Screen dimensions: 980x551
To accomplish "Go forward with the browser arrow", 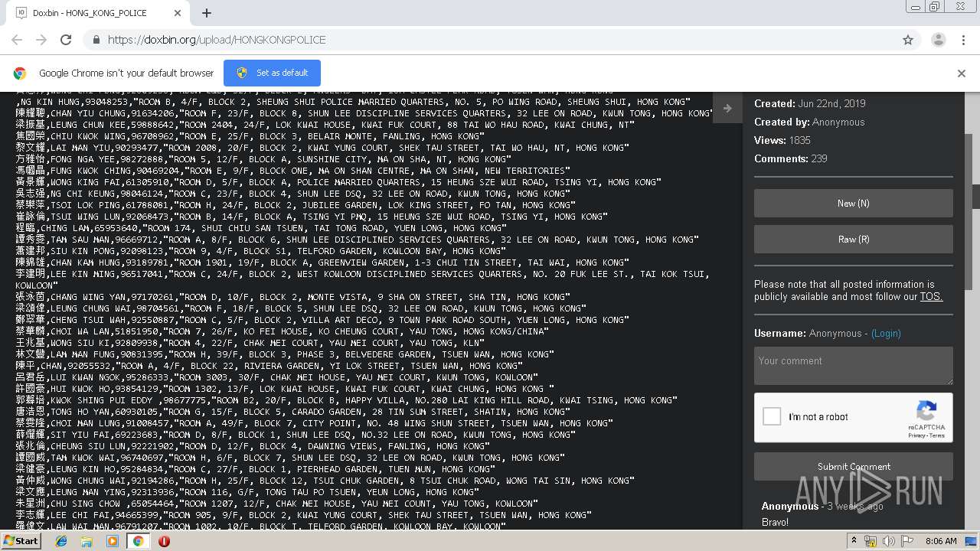I will [41, 40].
